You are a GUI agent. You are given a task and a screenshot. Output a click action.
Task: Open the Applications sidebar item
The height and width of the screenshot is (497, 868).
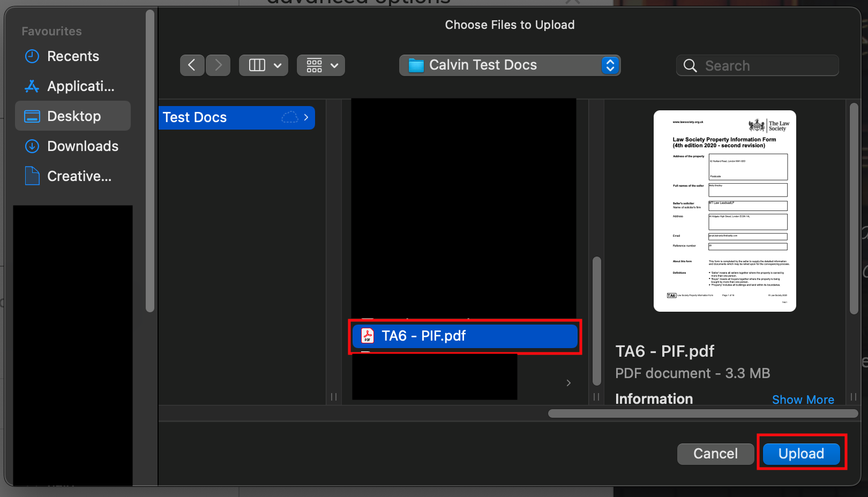click(32, 86)
